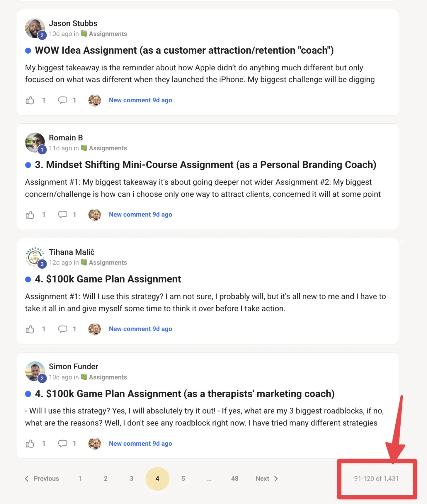Like Simon Funder's Game Plan post
The width and height of the screenshot is (427, 504).
coord(30,444)
